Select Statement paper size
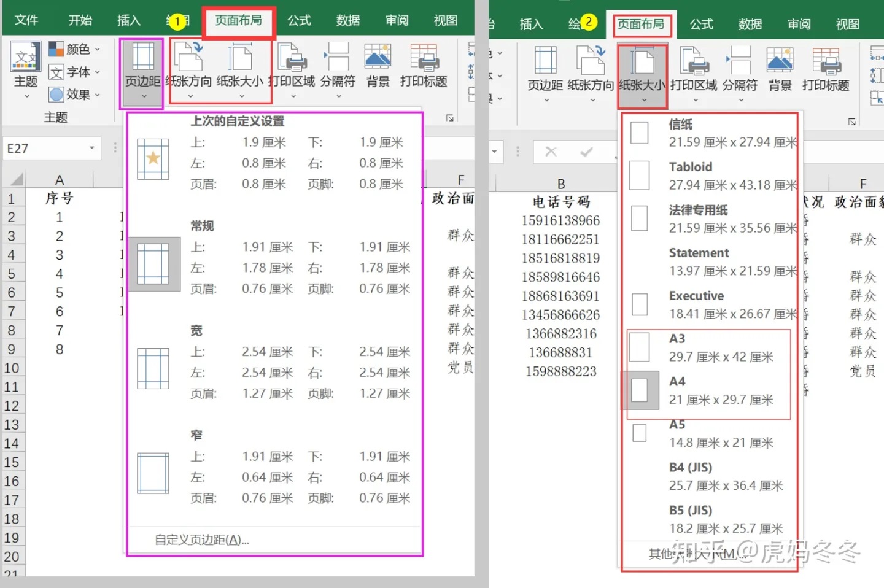 click(x=710, y=261)
